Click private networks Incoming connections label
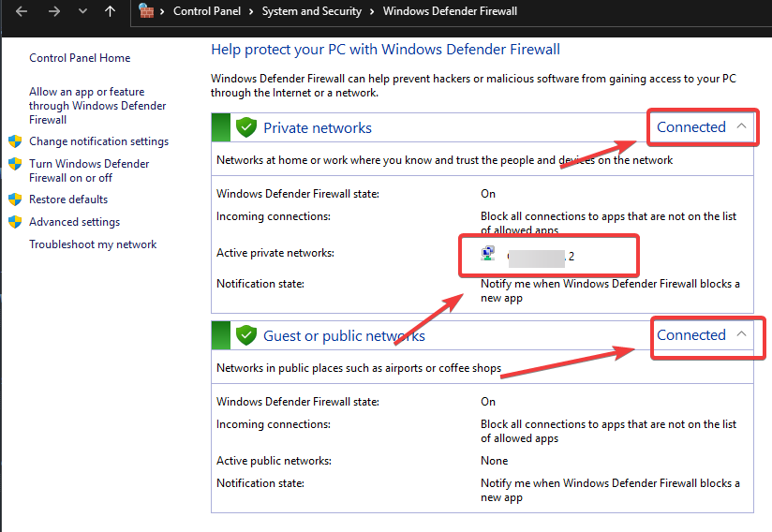Viewport: 772px width, 532px height. point(274,216)
